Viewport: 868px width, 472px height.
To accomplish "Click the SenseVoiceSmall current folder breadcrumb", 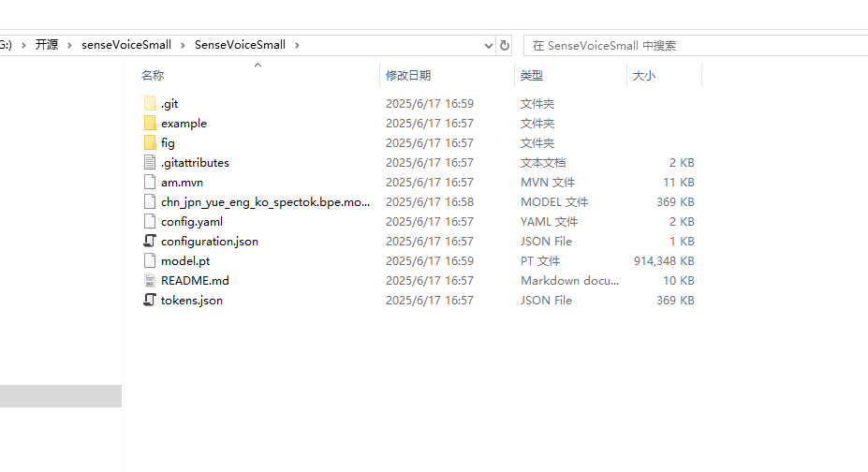I will (x=241, y=45).
